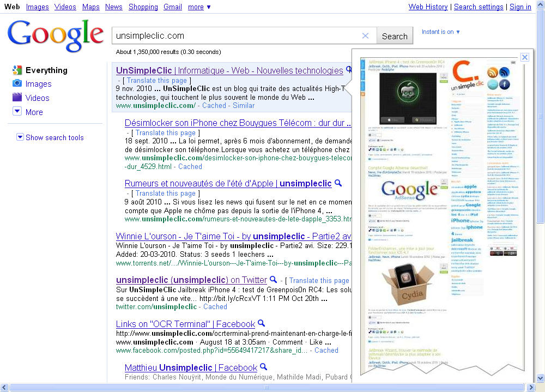Click the Search button

(x=395, y=36)
